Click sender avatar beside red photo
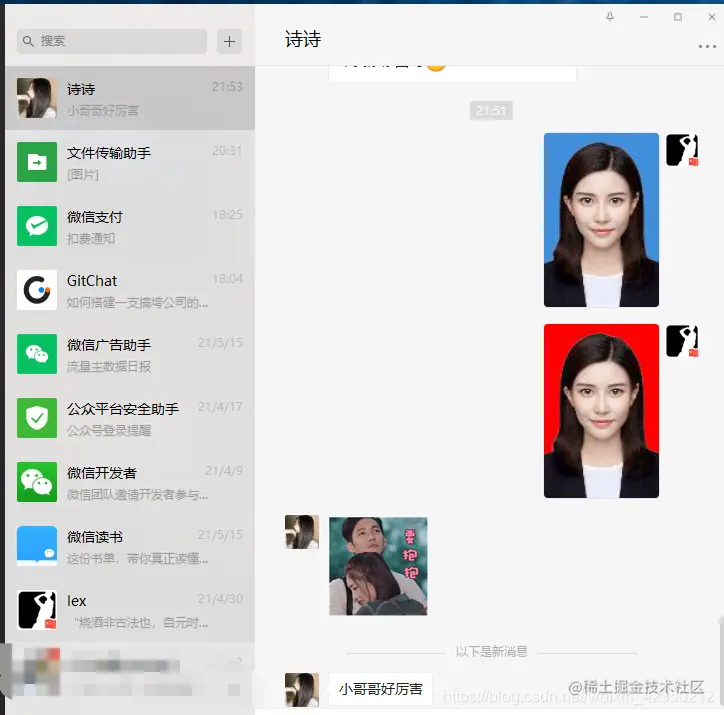Image resolution: width=724 pixels, height=715 pixels. tap(682, 341)
